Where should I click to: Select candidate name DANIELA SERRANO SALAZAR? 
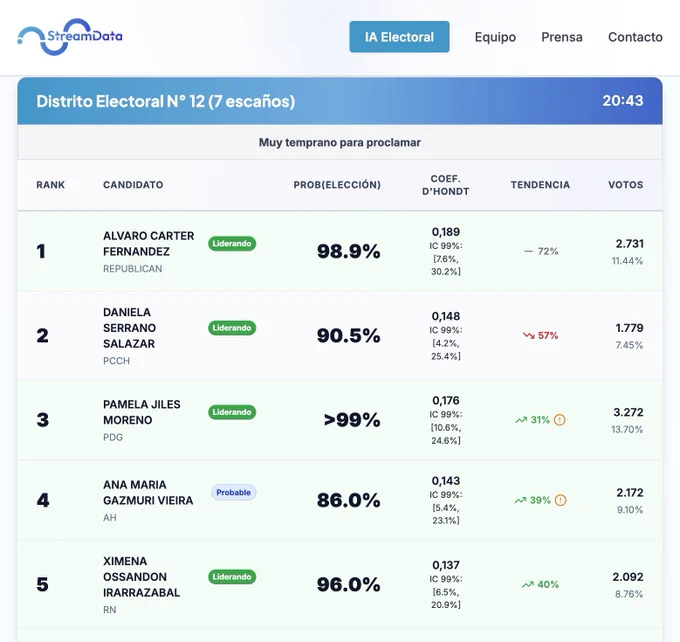click(129, 328)
